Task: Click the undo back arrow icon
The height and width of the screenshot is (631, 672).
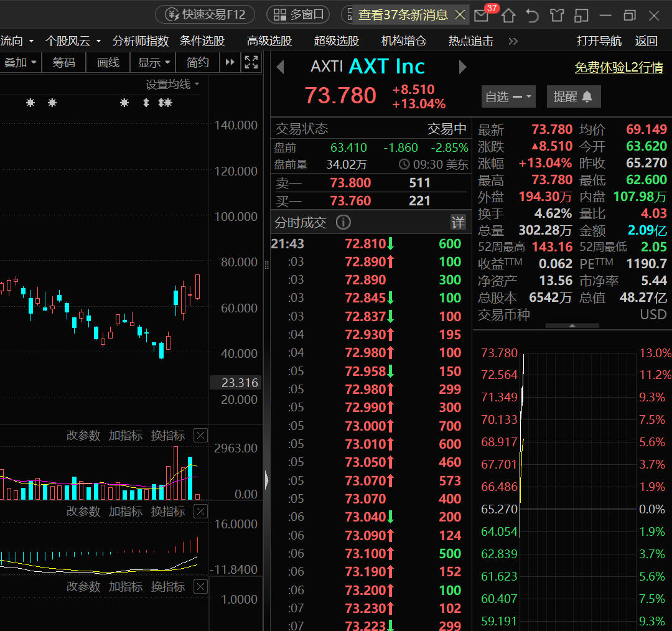Action: [532, 16]
